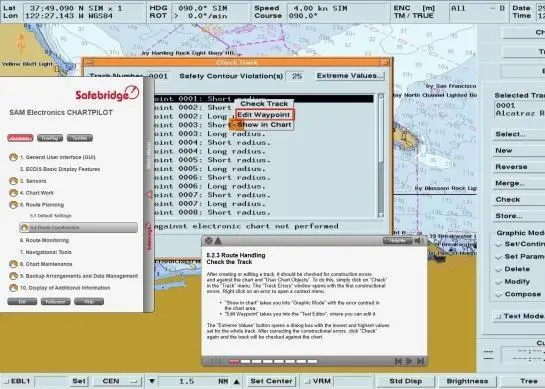Increase chart range with up arrow

236,381
